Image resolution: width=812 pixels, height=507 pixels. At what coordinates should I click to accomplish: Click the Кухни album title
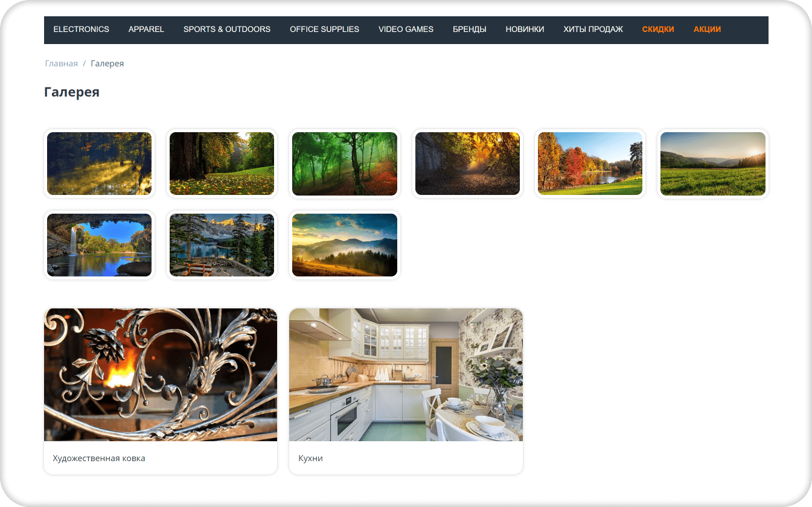coord(310,458)
